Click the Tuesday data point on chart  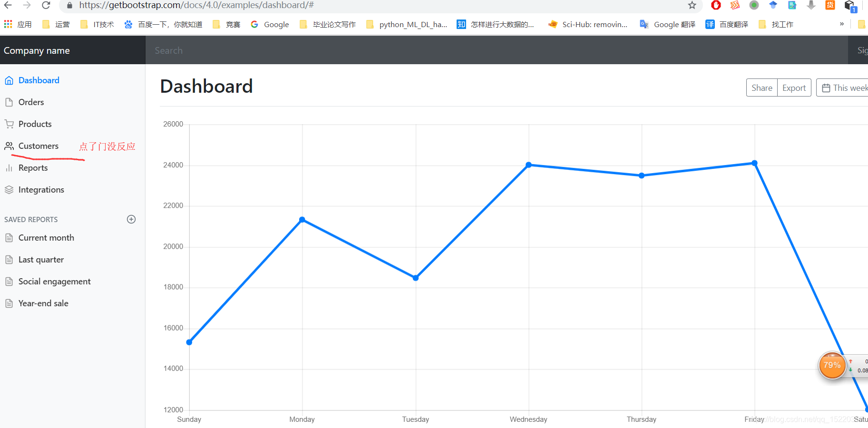pyautogui.click(x=416, y=278)
